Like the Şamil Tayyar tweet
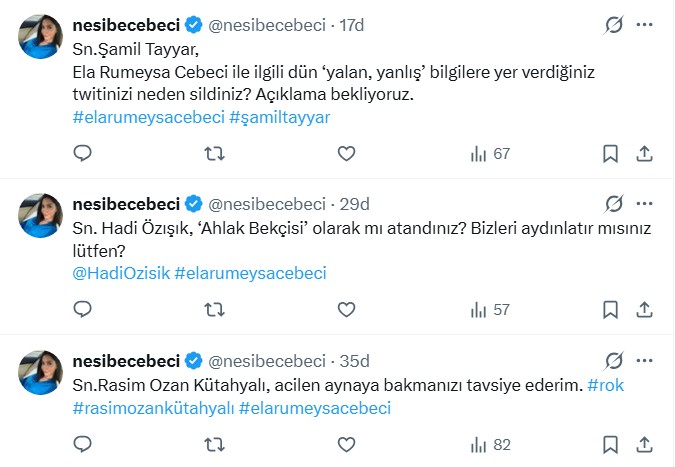Viewport: 675px width, 467px height. coord(346,154)
